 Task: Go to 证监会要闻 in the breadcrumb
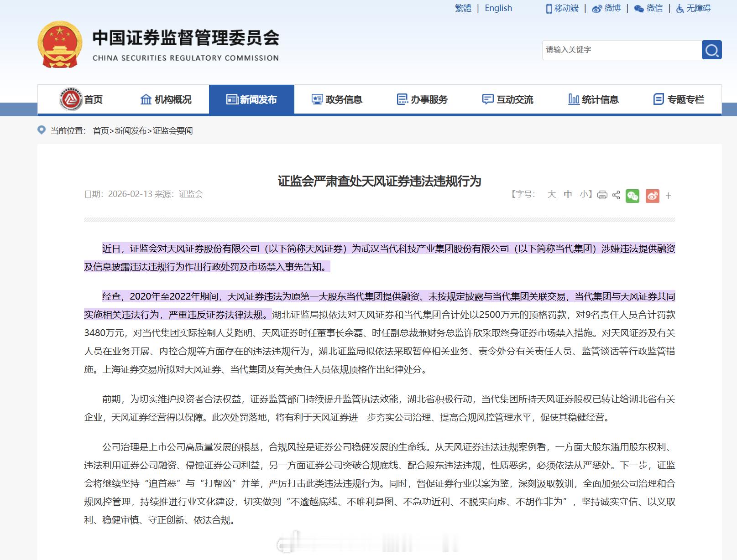pos(172,131)
